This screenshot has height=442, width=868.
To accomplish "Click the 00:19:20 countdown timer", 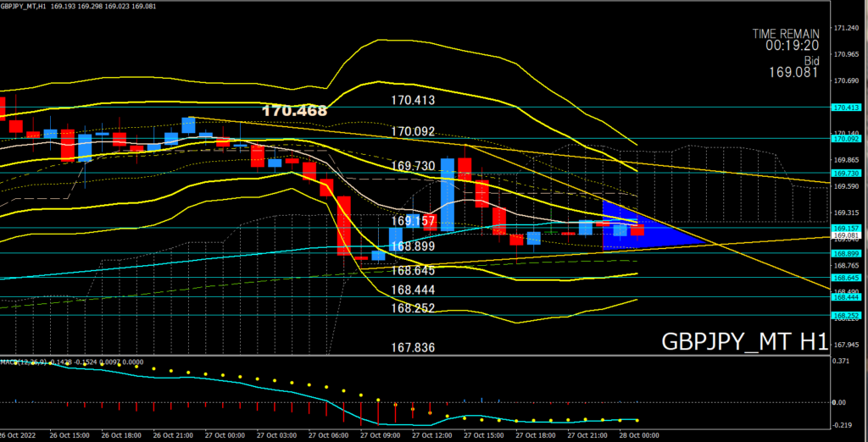I will [x=793, y=47].
